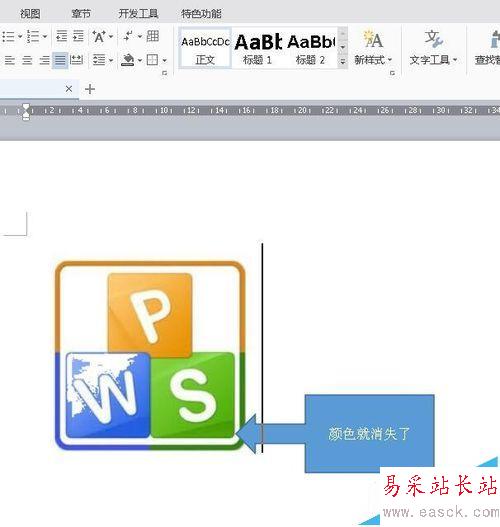The image size is (500, 527).
Task: Expand the Chinese layout dropdown arrow
Action: click(x=111, y=36)
